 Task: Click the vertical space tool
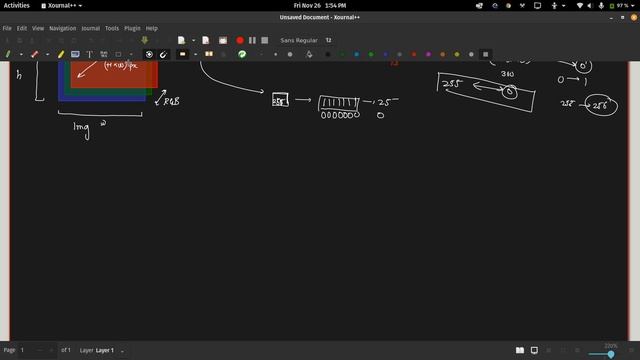[182, 54]
